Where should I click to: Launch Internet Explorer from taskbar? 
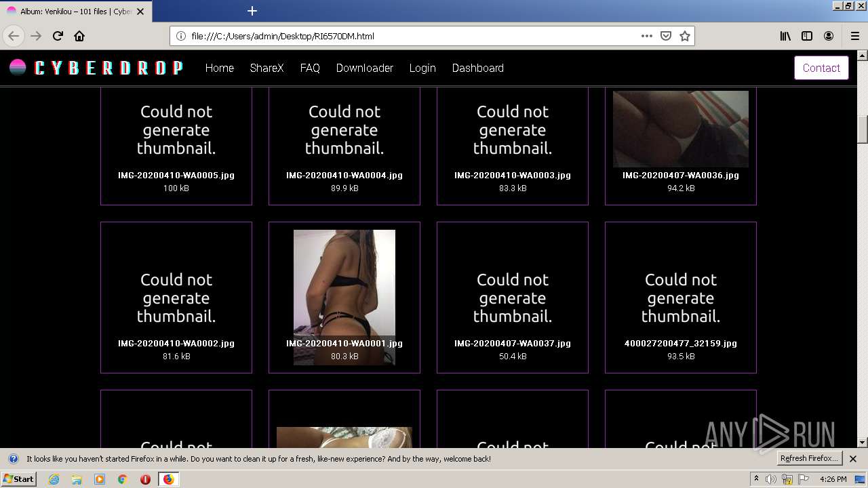click(x=54, y=479)
